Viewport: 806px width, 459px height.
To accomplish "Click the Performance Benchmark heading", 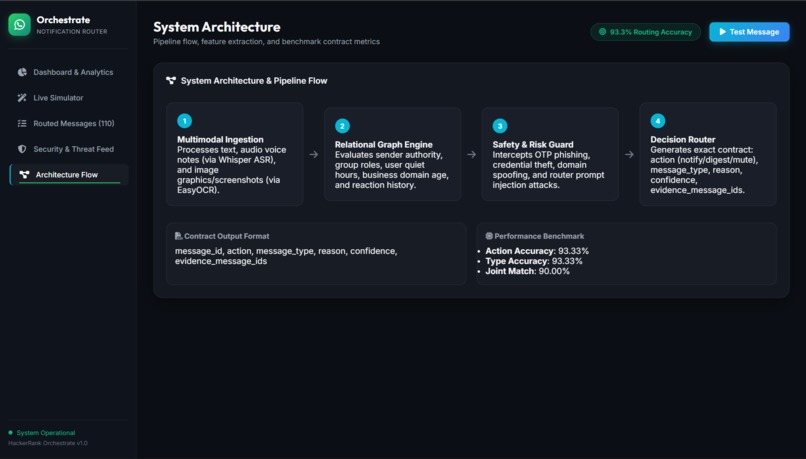I will click(539, 236).
